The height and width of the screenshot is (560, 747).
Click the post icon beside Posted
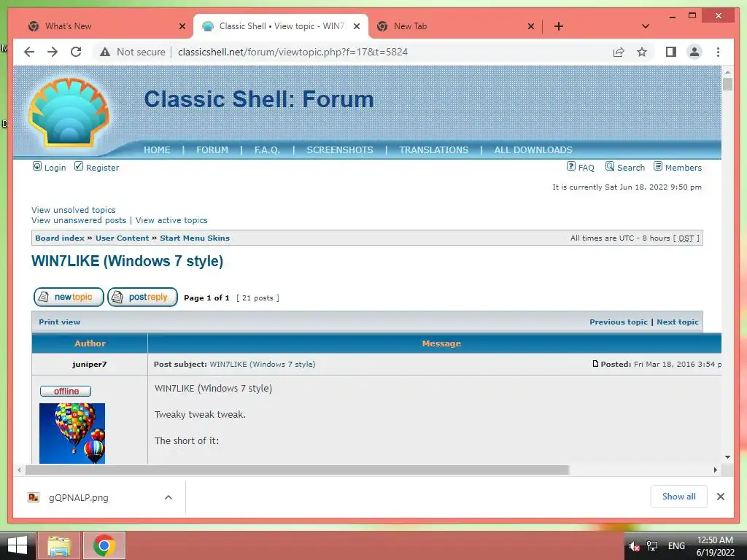[x=595, y=364]
